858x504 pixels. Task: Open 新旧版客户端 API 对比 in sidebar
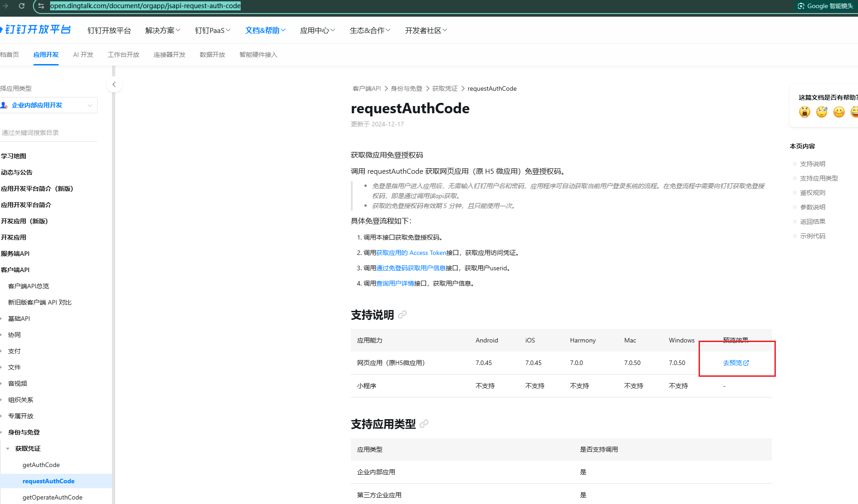[40, 302]
